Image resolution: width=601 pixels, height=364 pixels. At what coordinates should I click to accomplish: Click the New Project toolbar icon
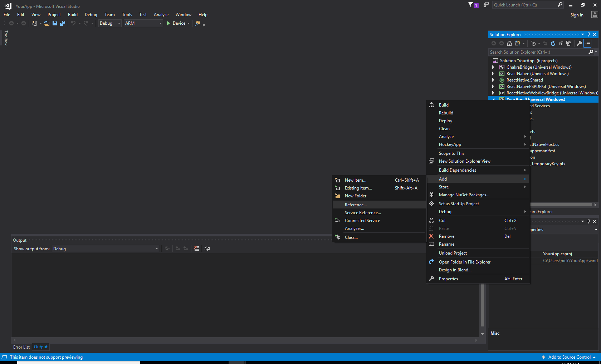click(x=35, y=23)
